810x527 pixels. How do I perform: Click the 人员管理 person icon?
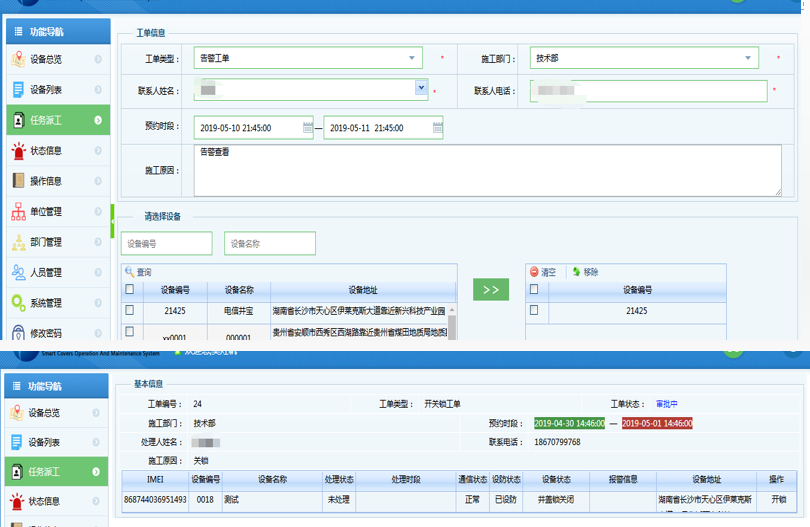19,272
